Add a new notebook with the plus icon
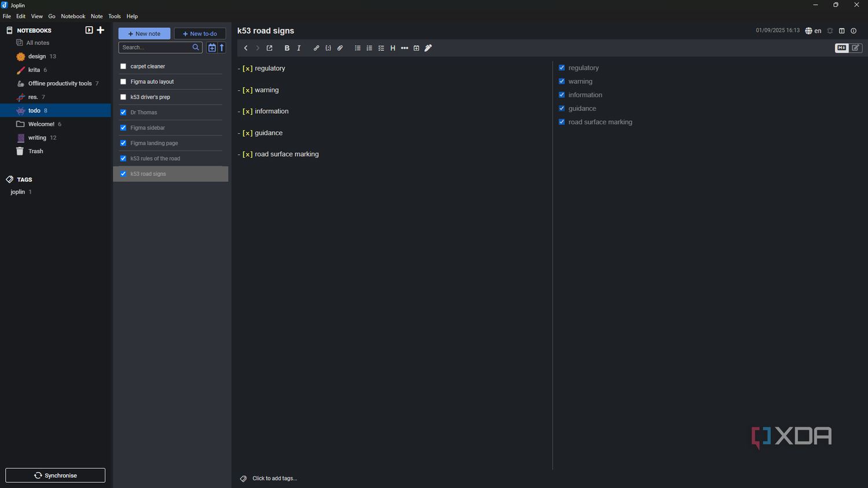The height and width of the screenshot is (488, 868). tap(101, 30)
